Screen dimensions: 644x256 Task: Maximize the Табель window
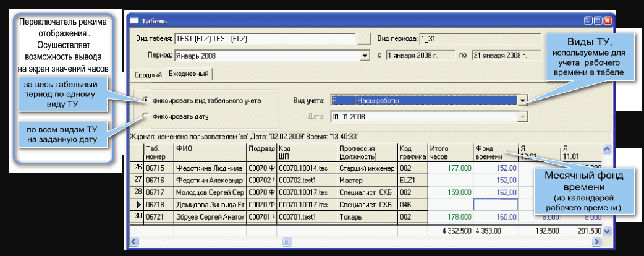click(598, 21)
